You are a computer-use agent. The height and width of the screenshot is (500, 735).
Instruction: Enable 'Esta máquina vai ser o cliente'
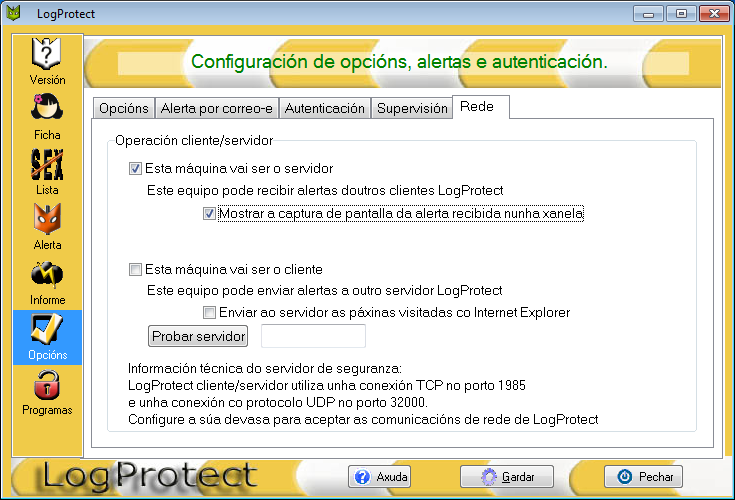point(135,269)
